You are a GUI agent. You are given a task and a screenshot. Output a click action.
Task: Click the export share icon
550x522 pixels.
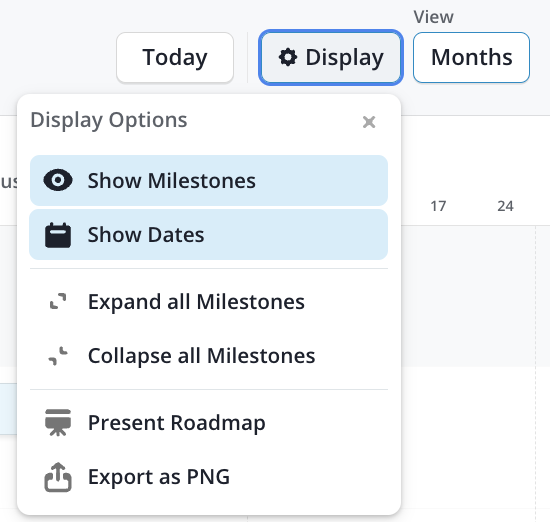pyautogui.click(x=58, y=477)
